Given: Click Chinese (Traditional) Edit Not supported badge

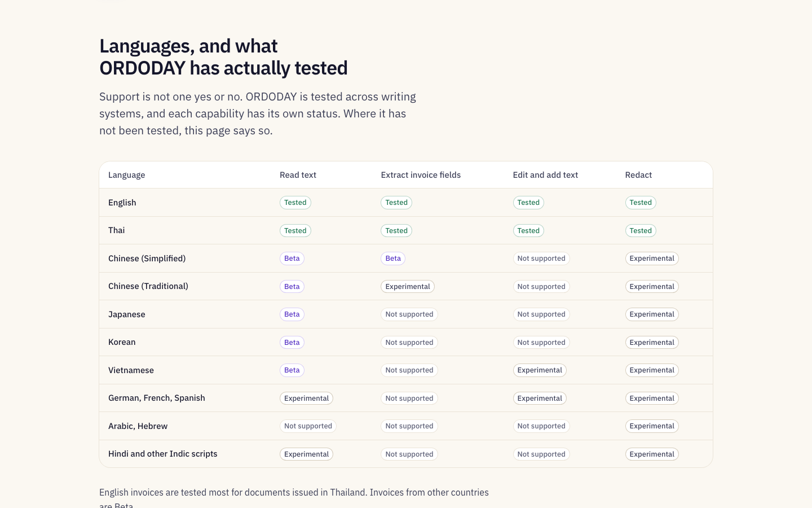Looking at the screenshot, I should [x=541, y=286].
